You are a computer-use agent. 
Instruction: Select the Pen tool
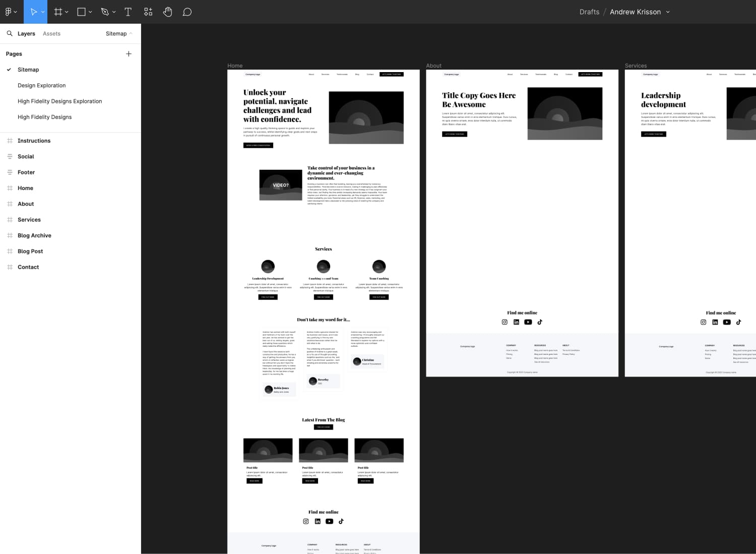pos(105,11)
